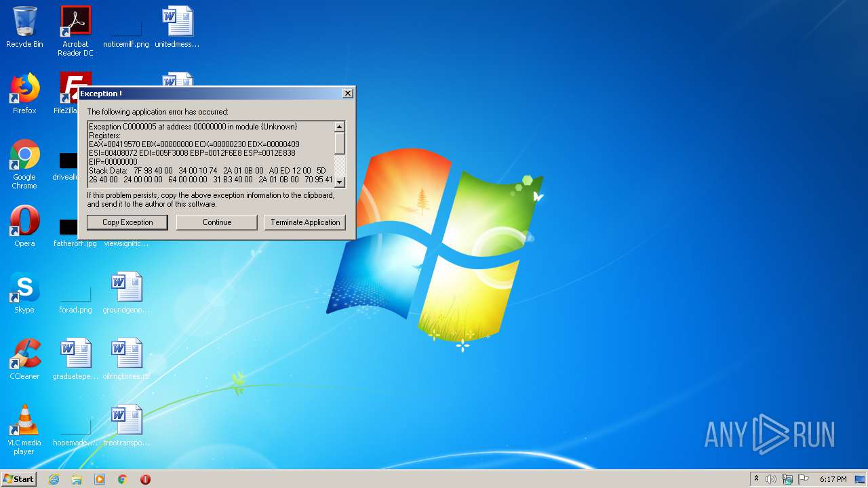Select the CCleaner desktop shortcut
868x488 pixels.
[x=24, y=359]
